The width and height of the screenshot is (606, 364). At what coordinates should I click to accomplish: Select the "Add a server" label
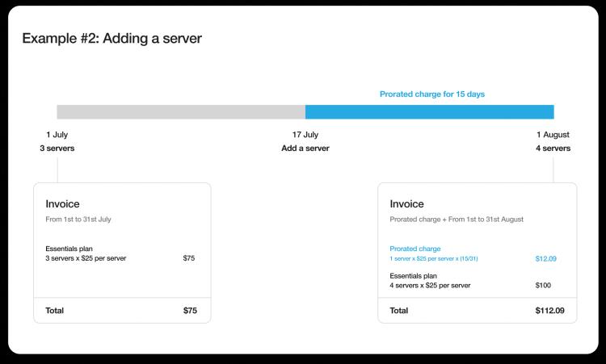pyautogui.click(x=305, y=149)
